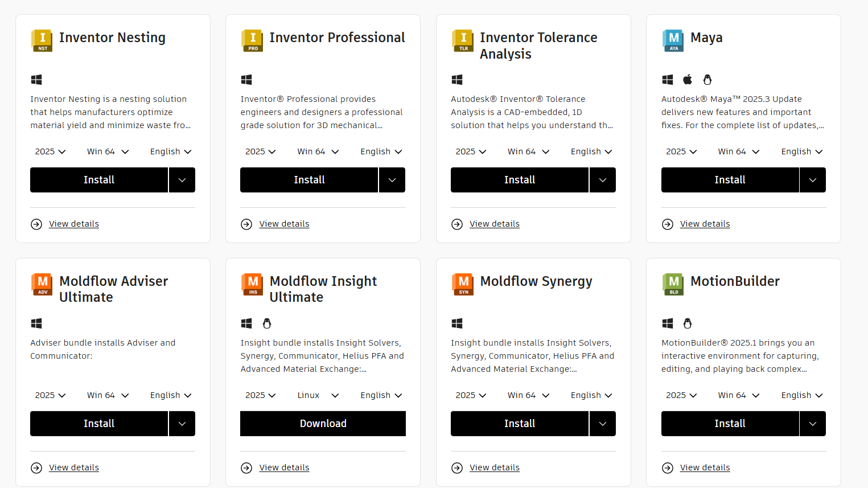868x488 pixels.
Task: Click the circled arrow beside Maya View details
Action: (x=668, y=224)
